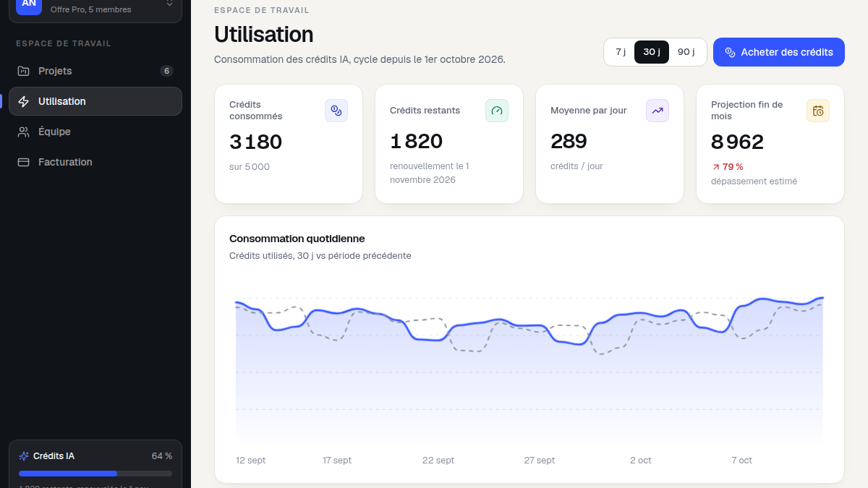Click the Projection fin de mois card title
The image size is (868, 488).
[747, 111]
